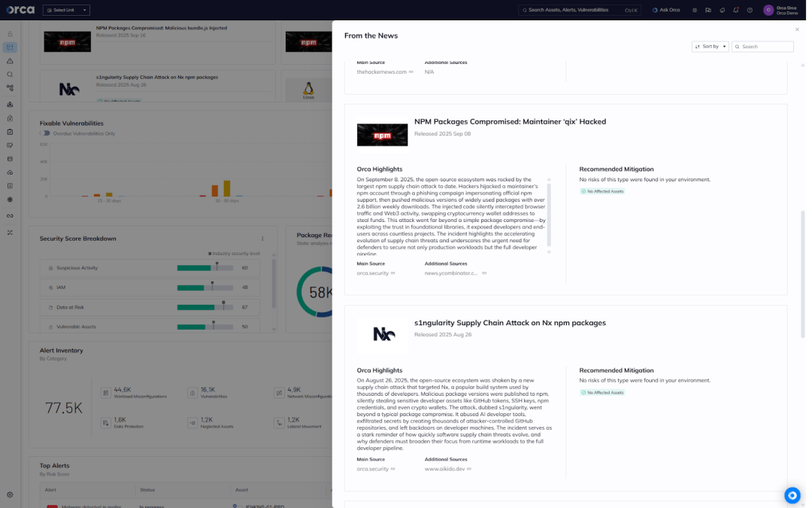812x508 pixels.
Task: Open the notifications bell icon
Action: coord(735,10)
